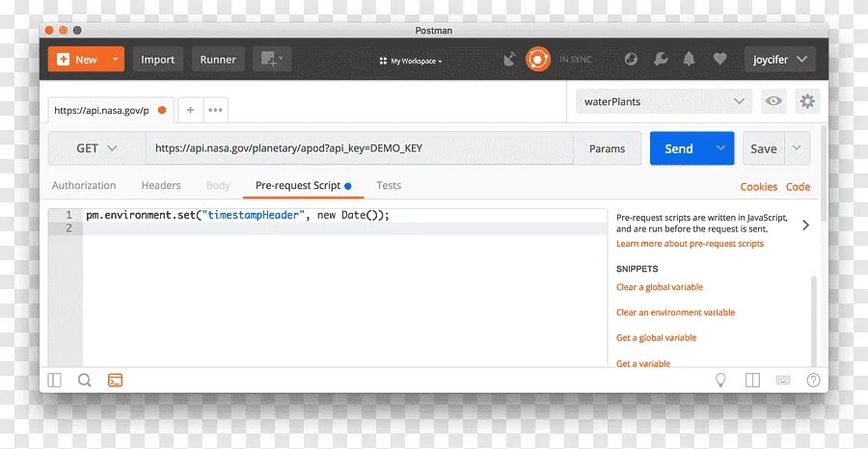Open the help question mark icon

point(813,380)
